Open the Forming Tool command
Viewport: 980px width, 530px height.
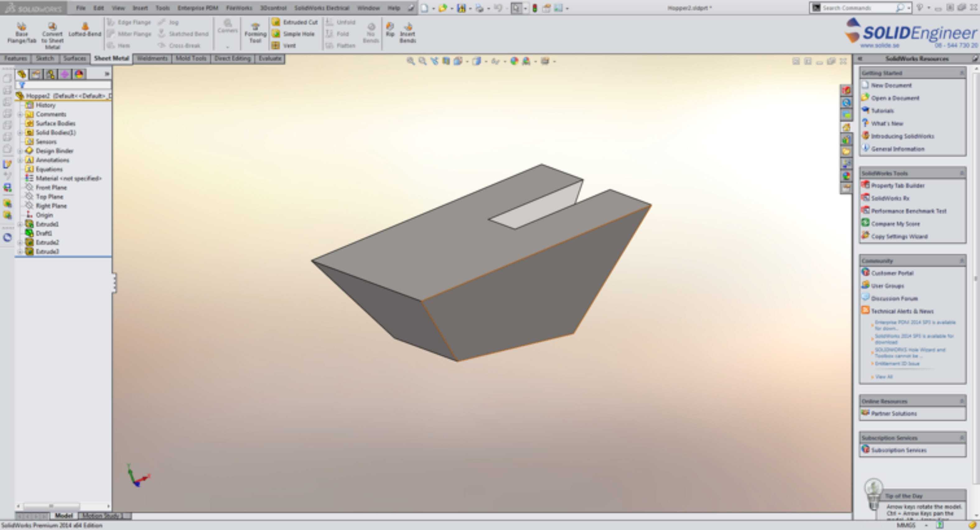point(255,32)
